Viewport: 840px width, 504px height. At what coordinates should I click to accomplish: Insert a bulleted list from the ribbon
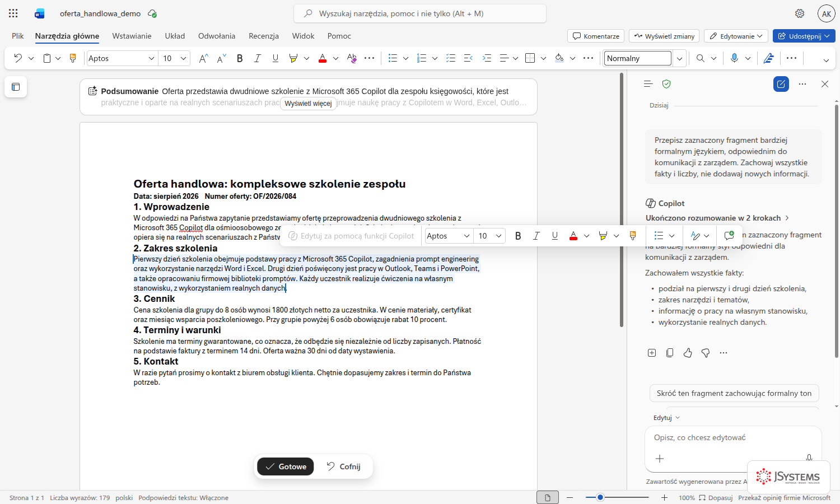point(393,58)
